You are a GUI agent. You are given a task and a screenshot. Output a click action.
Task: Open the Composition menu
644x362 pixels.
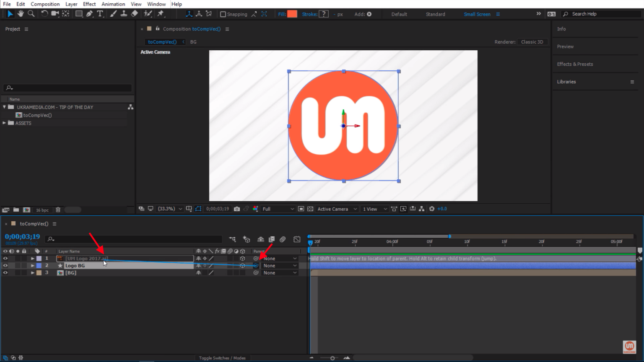pos(45,4)
